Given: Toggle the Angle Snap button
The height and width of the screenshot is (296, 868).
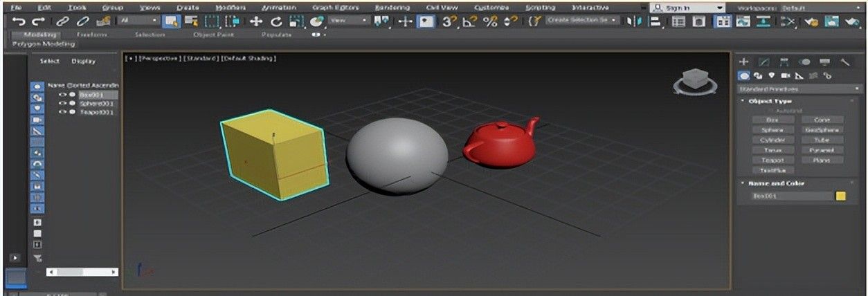Looking at the screenshot, I should [x=471, y=22].
